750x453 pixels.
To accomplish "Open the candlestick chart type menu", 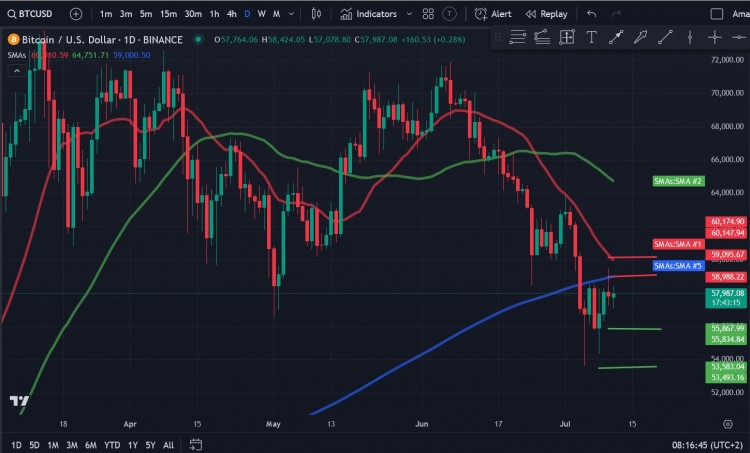I will coord(316,14).
